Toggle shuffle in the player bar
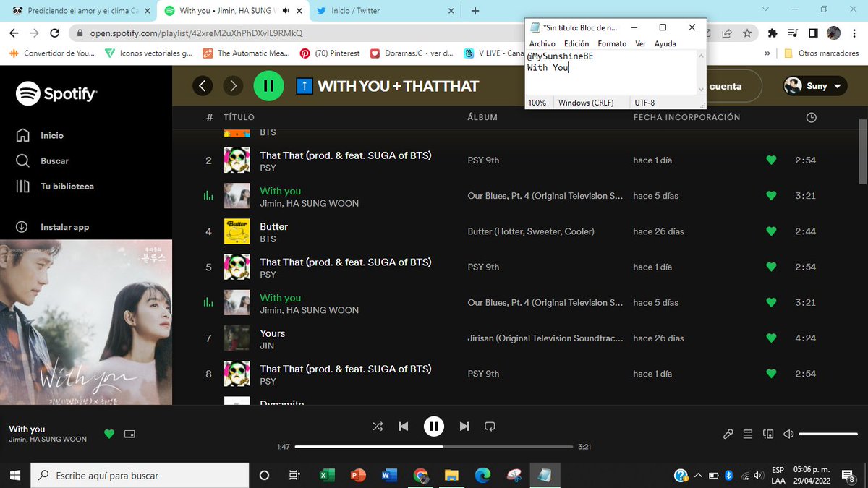The height and width of the screenshot is (488, 868). pos(378,427)
